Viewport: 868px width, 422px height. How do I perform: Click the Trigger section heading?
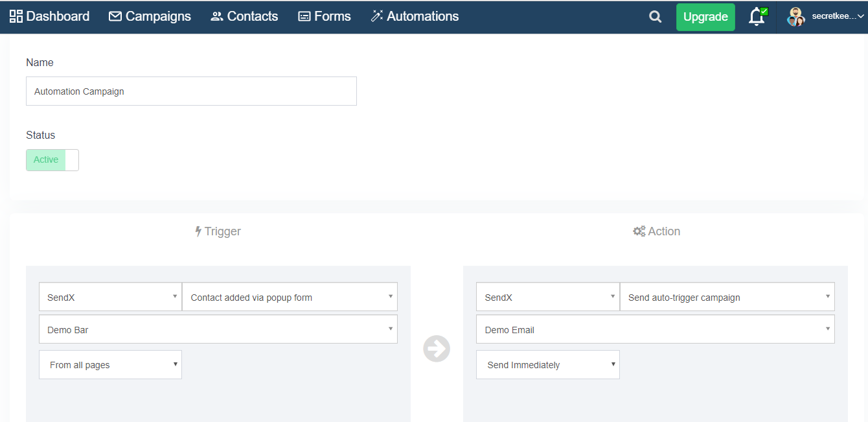218,231
